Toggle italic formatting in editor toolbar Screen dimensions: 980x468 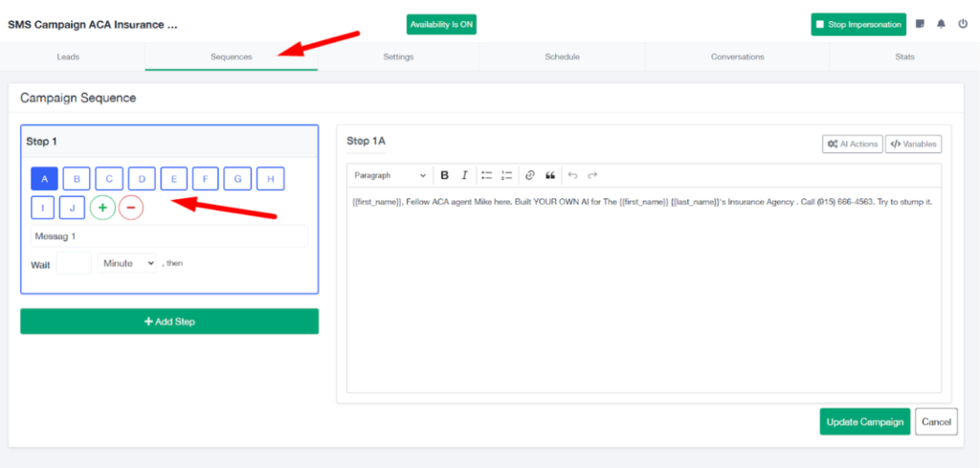[464, 175]
